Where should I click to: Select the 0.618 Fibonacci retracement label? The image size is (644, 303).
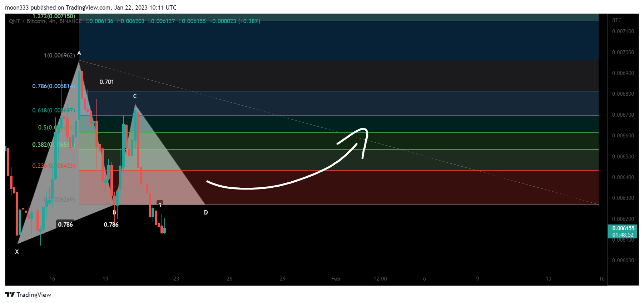tap(54, 110)
